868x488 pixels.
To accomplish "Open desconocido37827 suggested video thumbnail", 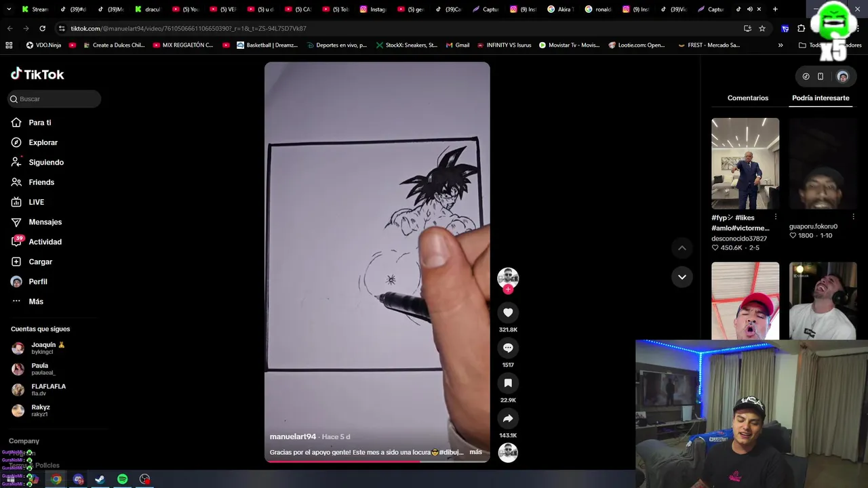I will [745, 163].
